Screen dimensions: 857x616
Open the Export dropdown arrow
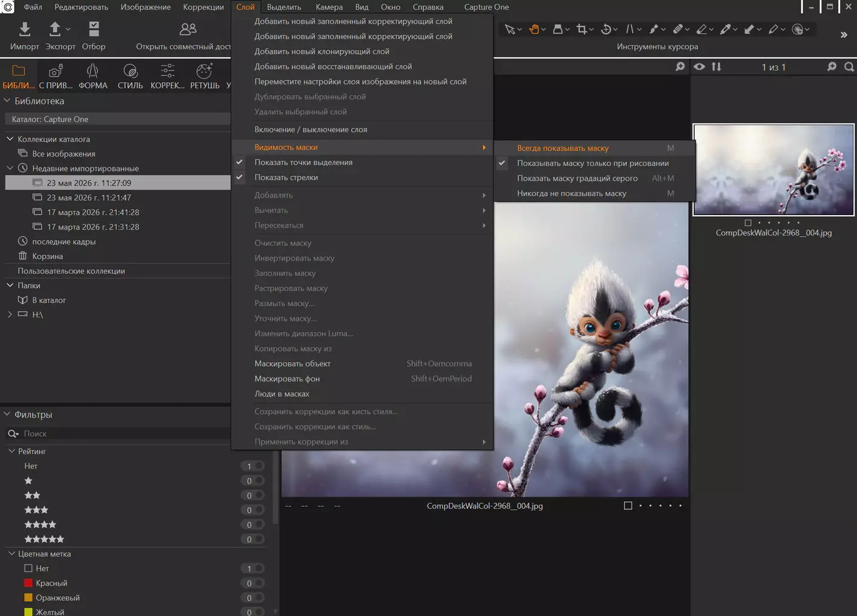68,29
